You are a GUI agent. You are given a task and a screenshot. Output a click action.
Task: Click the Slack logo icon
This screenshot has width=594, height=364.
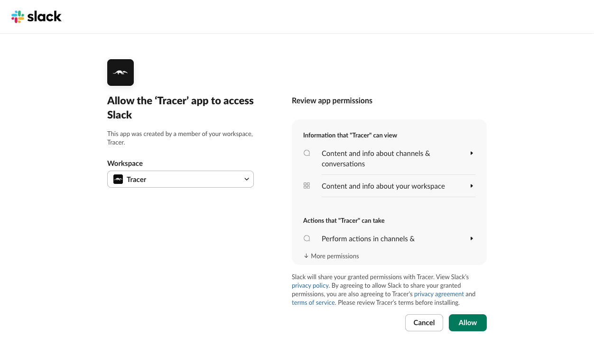point(18,17)
